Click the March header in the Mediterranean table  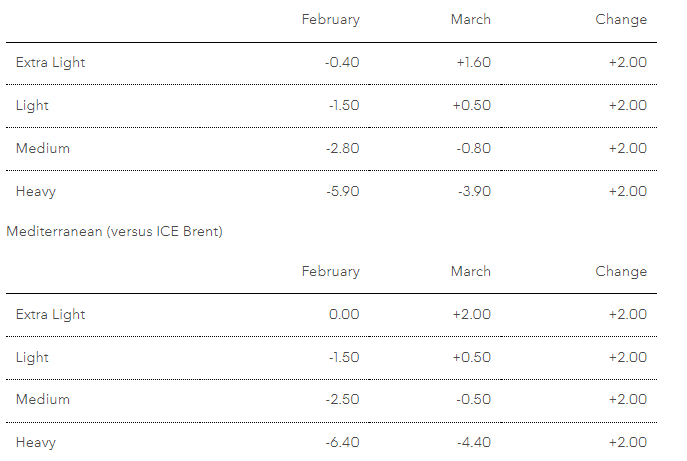470,271
